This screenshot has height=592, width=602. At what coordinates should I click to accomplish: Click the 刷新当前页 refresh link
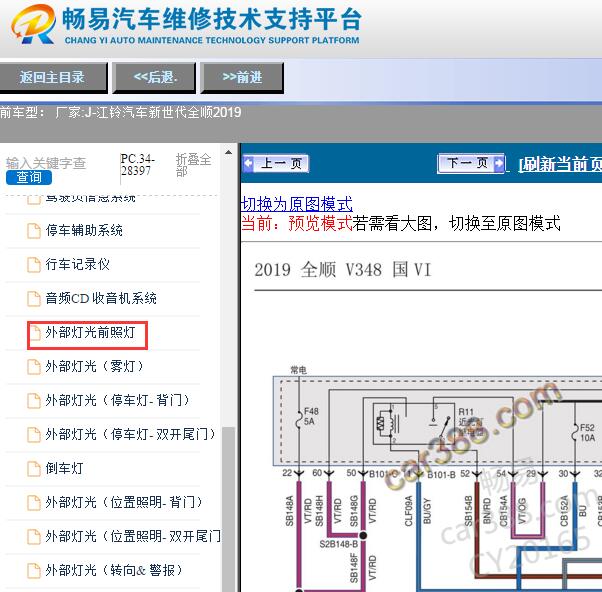[560, 164]
